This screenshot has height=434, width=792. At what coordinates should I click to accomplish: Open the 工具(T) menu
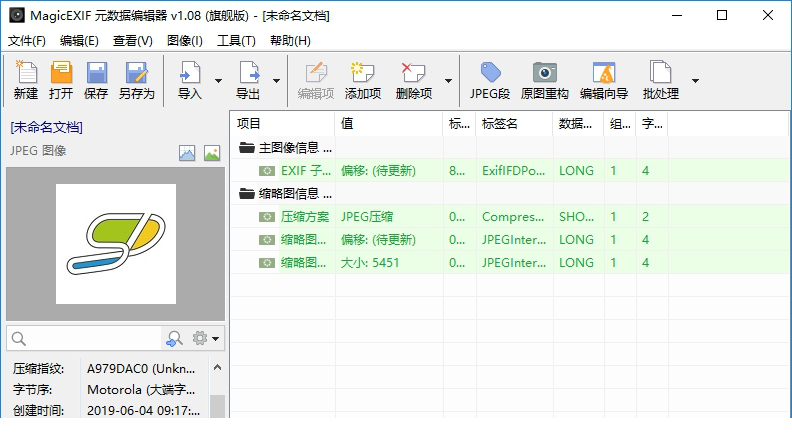point(237,40)
